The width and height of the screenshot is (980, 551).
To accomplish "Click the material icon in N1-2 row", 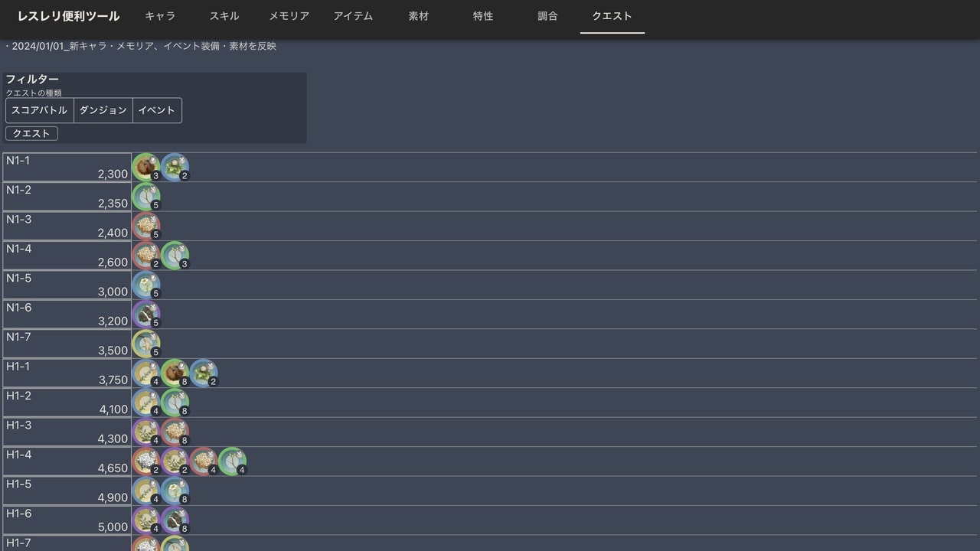I will pos(145,197).
